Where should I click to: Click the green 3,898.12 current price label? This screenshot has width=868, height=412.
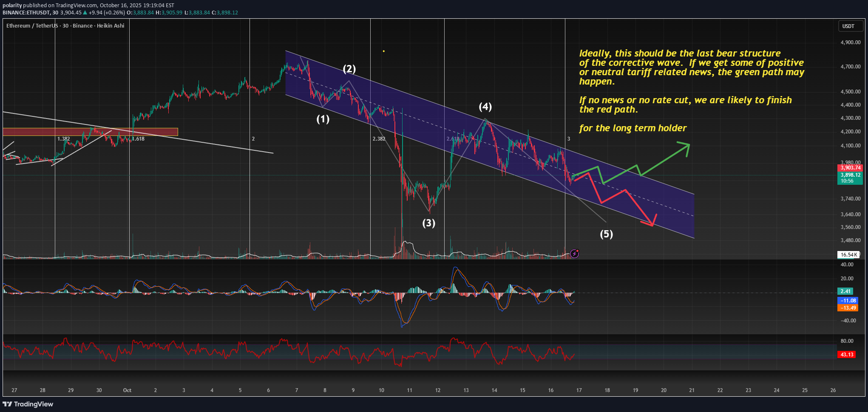(850, 175)
